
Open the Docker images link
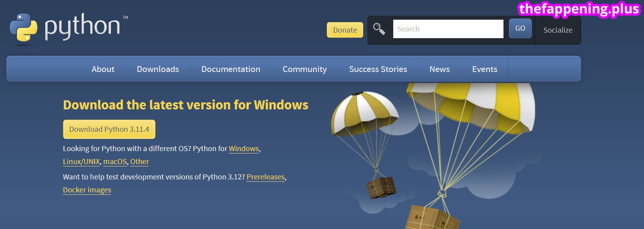[87, 190]
